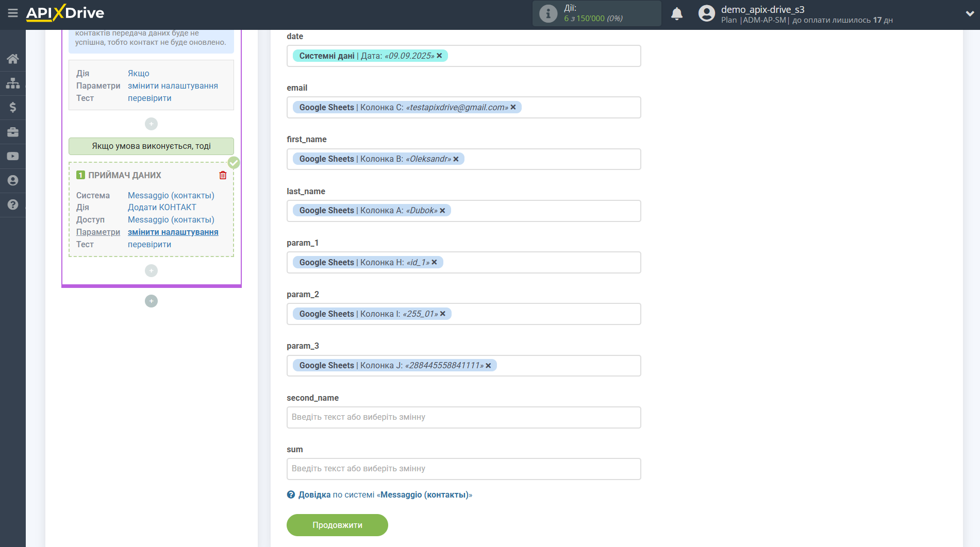Remove the email Column C tag

[513, 107]
